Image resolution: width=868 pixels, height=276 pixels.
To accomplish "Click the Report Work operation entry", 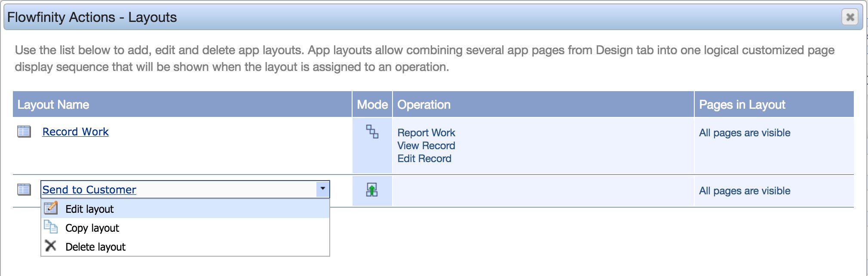I will pos(426,133).
